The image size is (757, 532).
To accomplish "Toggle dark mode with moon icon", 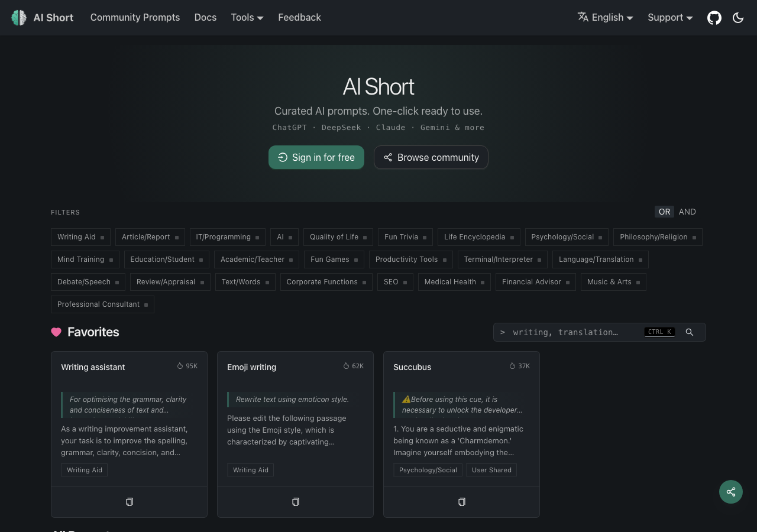I will tap(738, 18).
